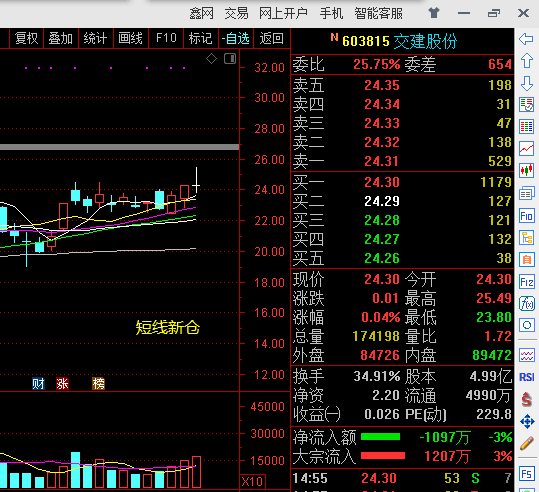This screenshot has width=539, height=492.
Task: Click the 复权 toolbar button
Action: tap(26, 38)
